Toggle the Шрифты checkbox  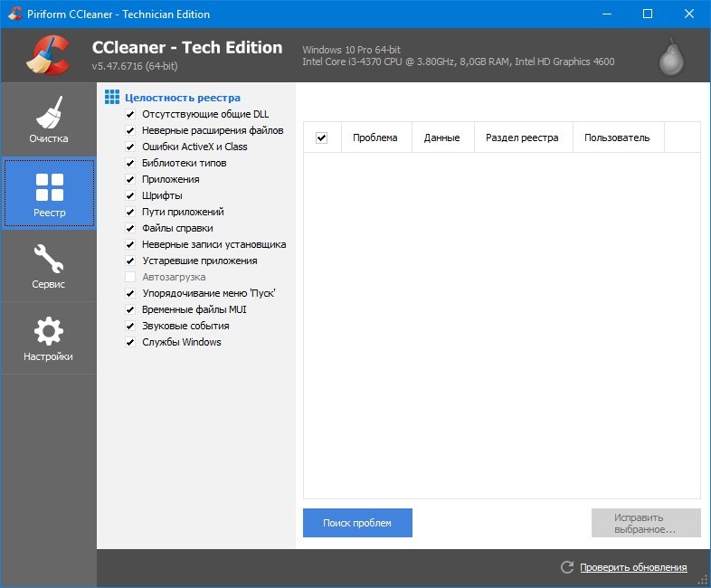tap(130, 196)
